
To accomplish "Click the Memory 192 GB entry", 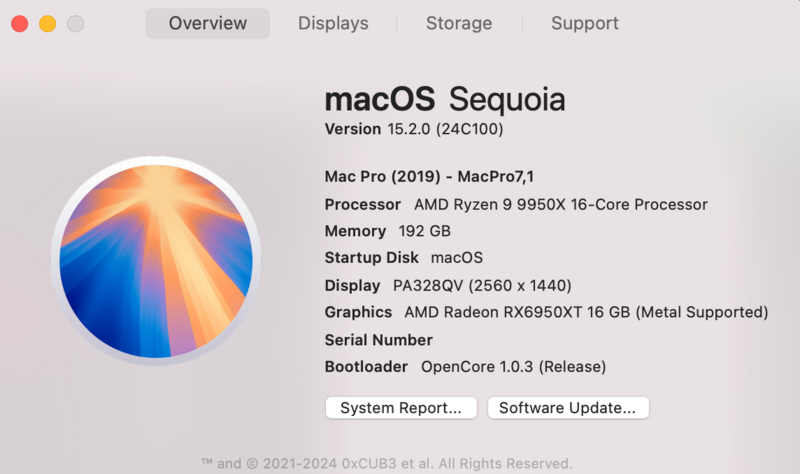I will tap(387, 231).
